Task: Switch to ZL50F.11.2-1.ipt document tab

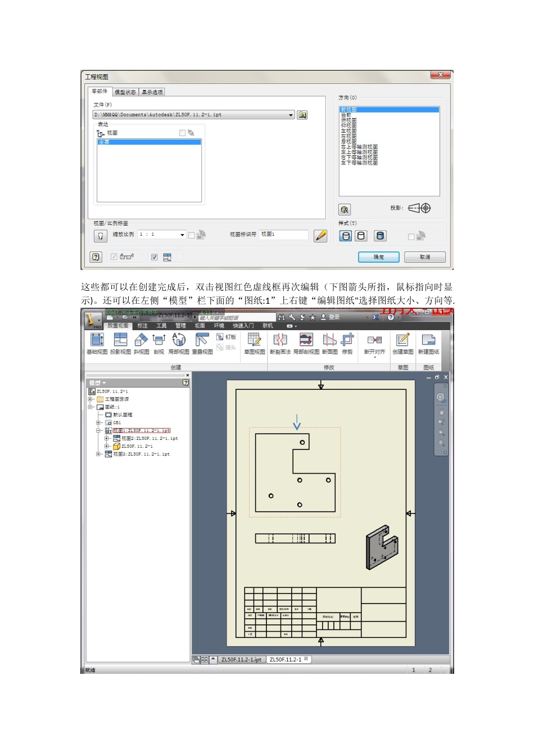Action: 241,660
